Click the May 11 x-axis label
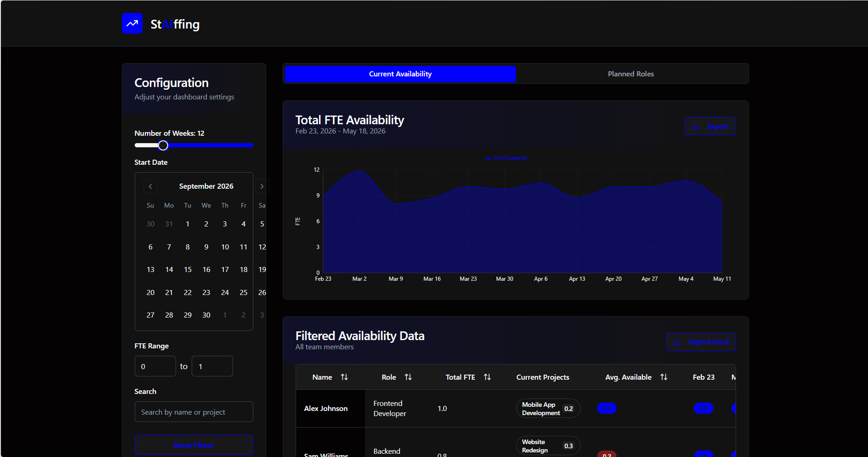This screenshot has height=457, width=868. [722, 279]
